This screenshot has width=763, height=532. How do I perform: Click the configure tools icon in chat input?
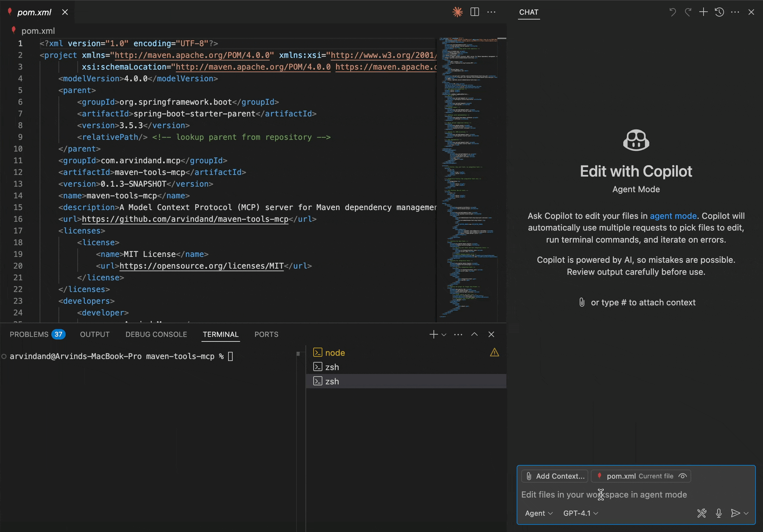click(702, 513)
